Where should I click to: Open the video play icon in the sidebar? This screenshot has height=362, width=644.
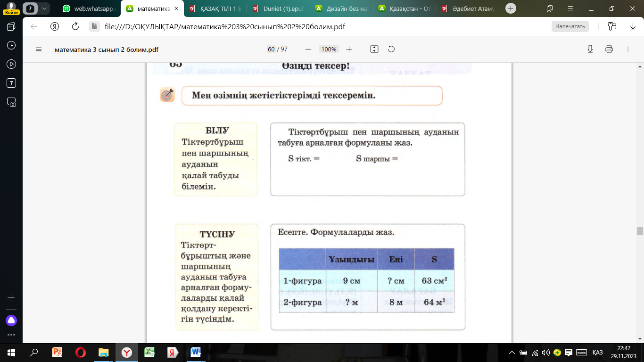pos(11,64)
